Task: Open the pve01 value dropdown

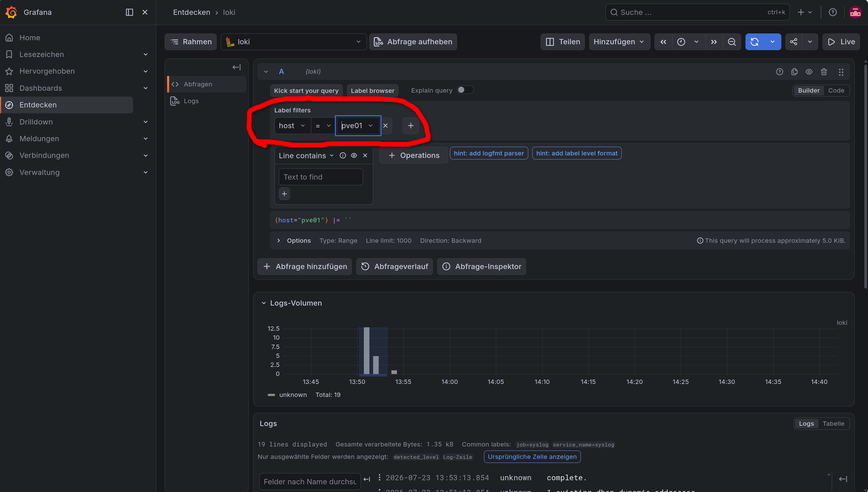Action: [358, 126]
